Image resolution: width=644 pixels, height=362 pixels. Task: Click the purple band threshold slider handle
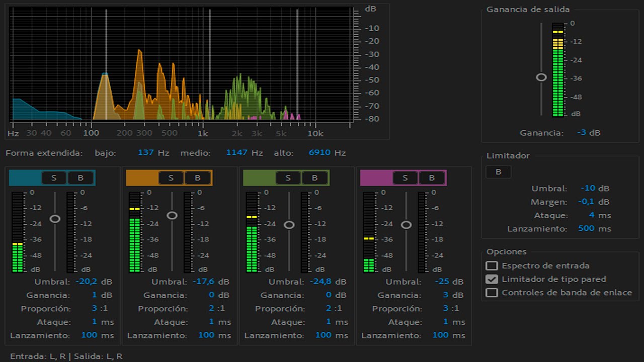coord(407,225)
